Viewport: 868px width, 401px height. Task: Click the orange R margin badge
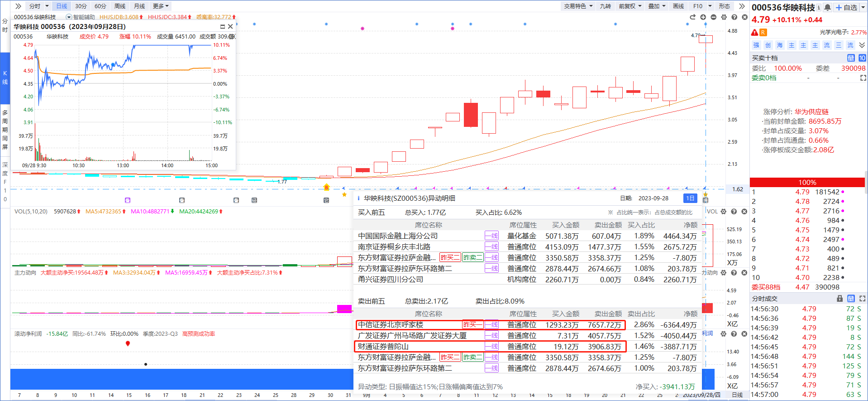pyautogui.click(x=763, y=32)
